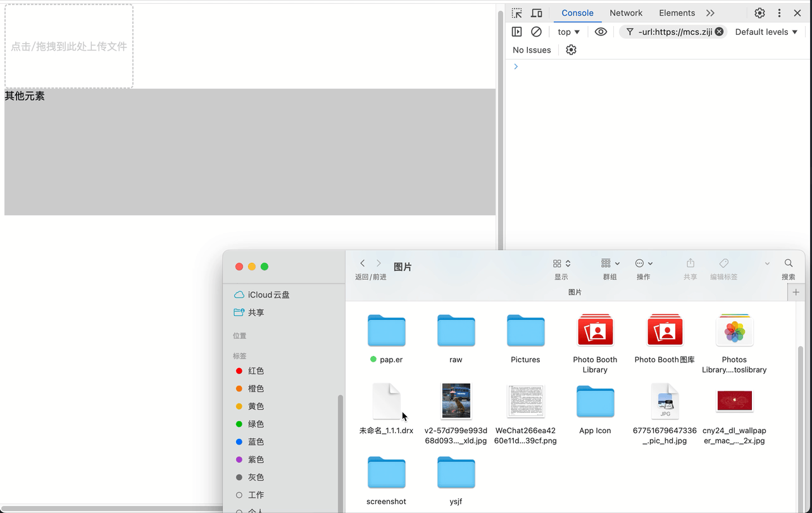This screenshot has width=812, height=513.
Task: Click the clear console icon
Action: click(x=536, y=32)
